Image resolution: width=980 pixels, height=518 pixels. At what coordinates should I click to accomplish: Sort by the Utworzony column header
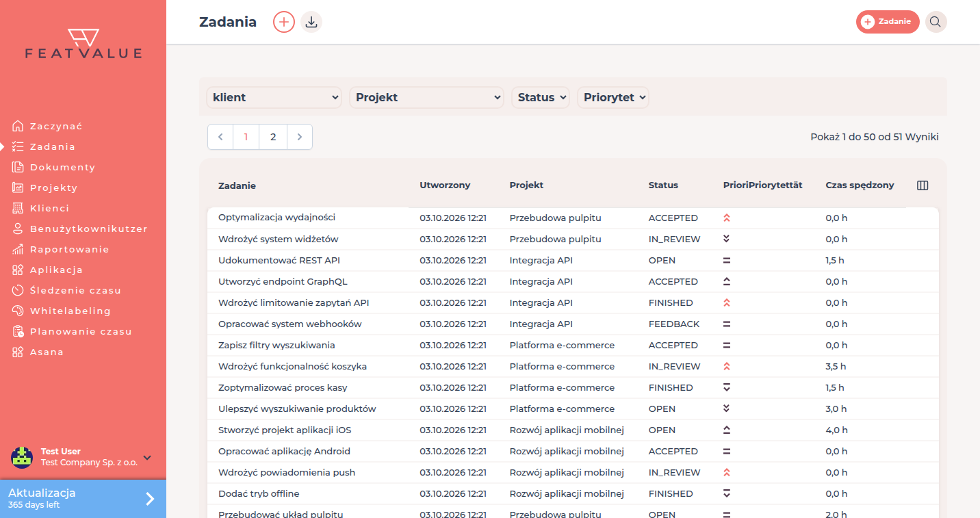[x=445, y=185]
